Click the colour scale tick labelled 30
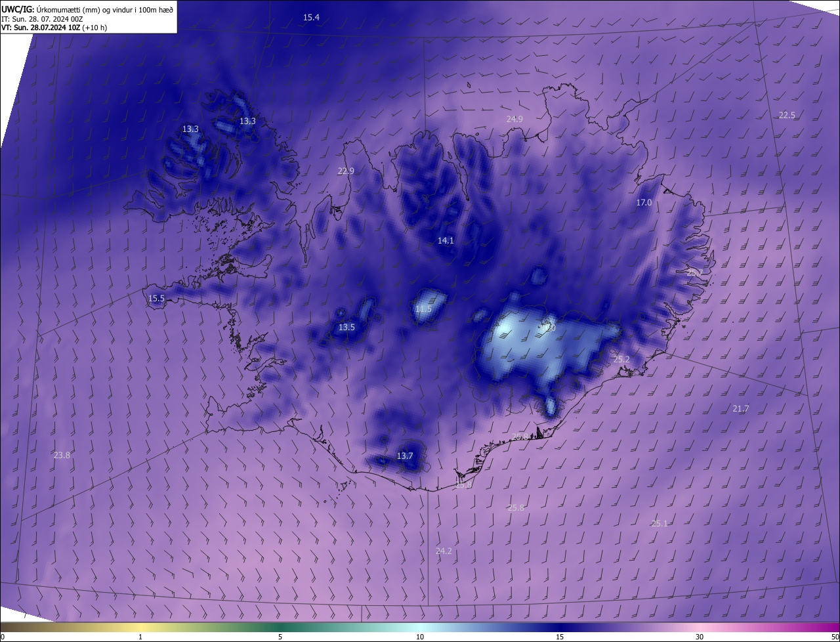840x642 pixels. pyautogui.click(x=700, y=637)
